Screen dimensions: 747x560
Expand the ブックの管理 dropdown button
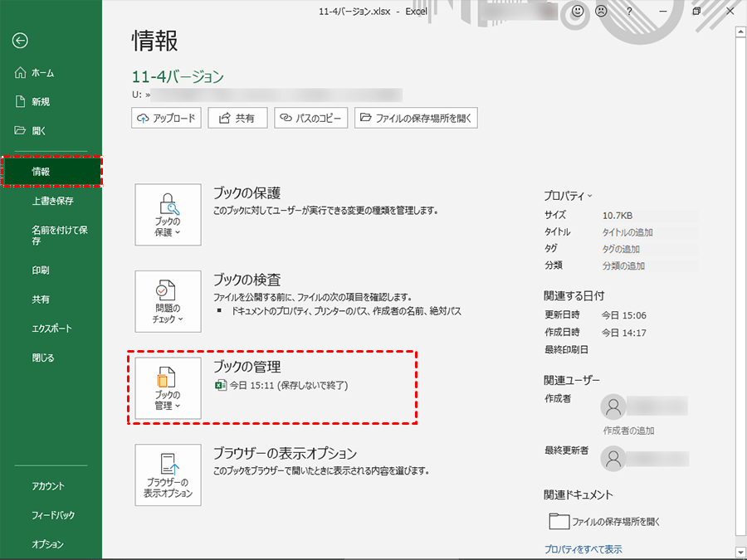168,387
